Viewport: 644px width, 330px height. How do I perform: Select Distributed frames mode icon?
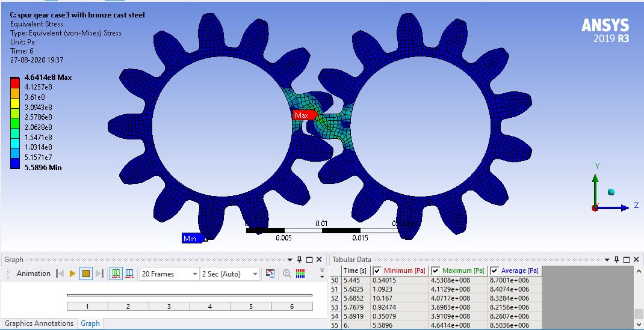(117, 273)
